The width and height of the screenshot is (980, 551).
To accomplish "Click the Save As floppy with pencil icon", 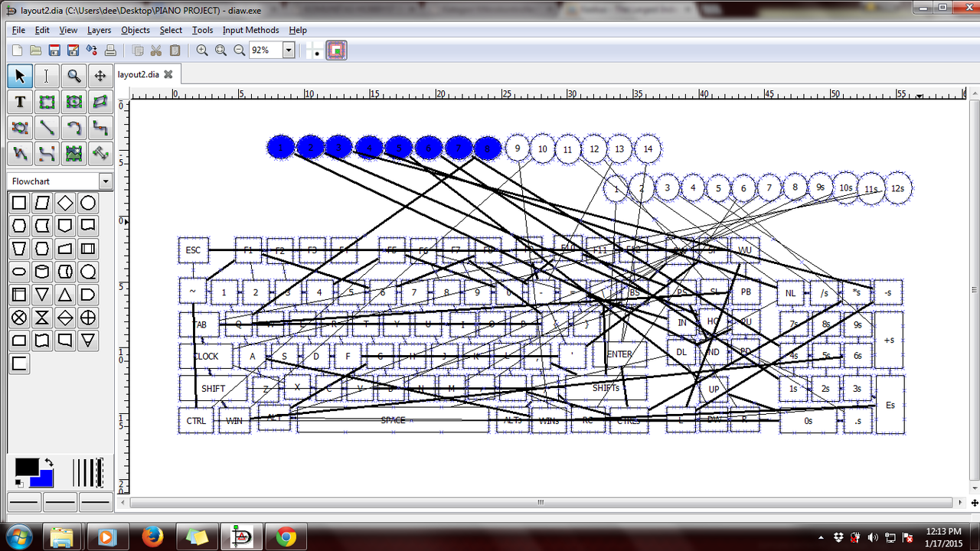I will 73,51.
